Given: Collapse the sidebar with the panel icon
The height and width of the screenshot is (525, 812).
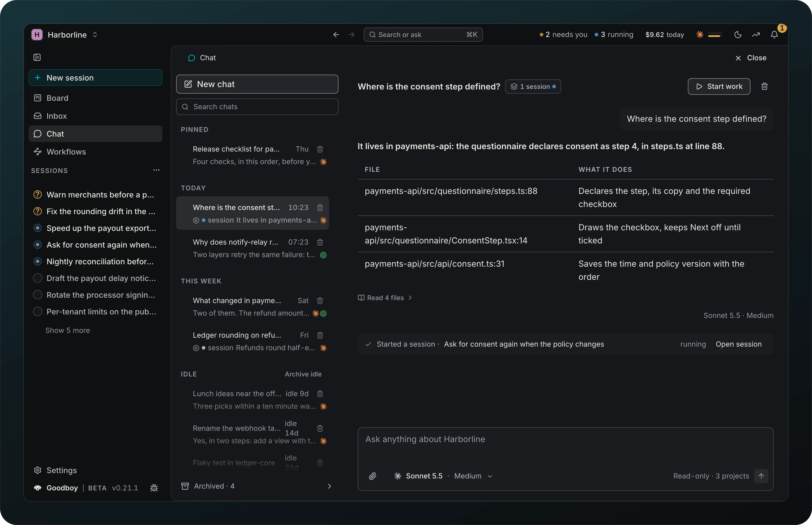Looking at the screenshot, I should pos(37,57).
